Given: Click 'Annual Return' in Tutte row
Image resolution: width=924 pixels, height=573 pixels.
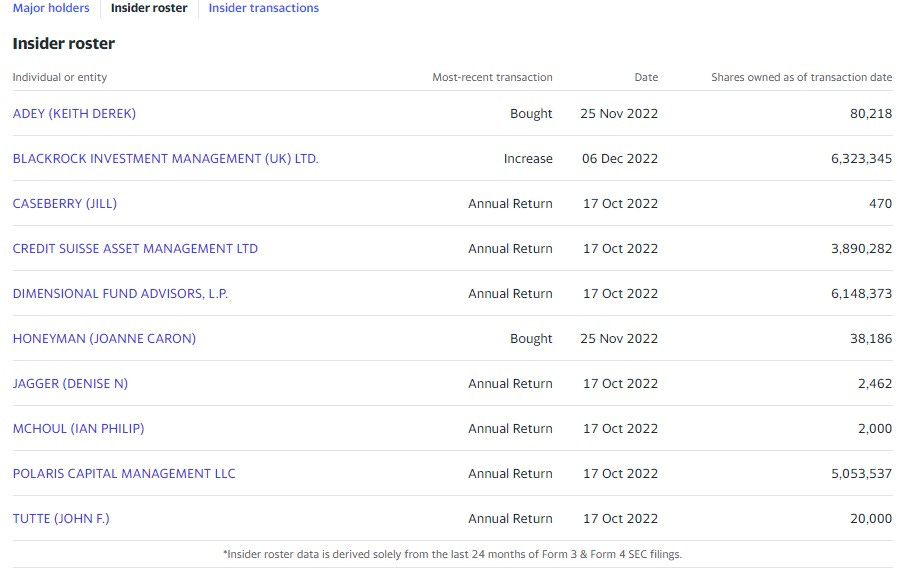Looking at the screenshot, I should coord(510,518).
